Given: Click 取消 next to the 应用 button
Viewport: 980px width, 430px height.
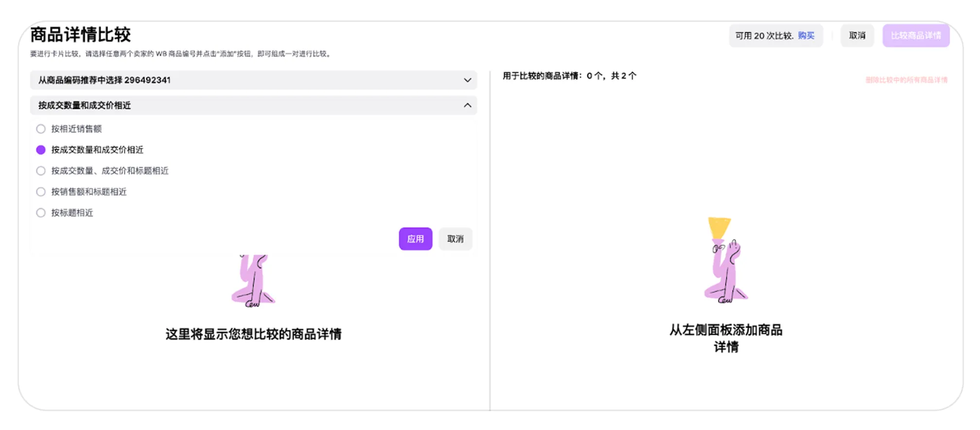Looking at the screenshot, I should tap(455, 239).
